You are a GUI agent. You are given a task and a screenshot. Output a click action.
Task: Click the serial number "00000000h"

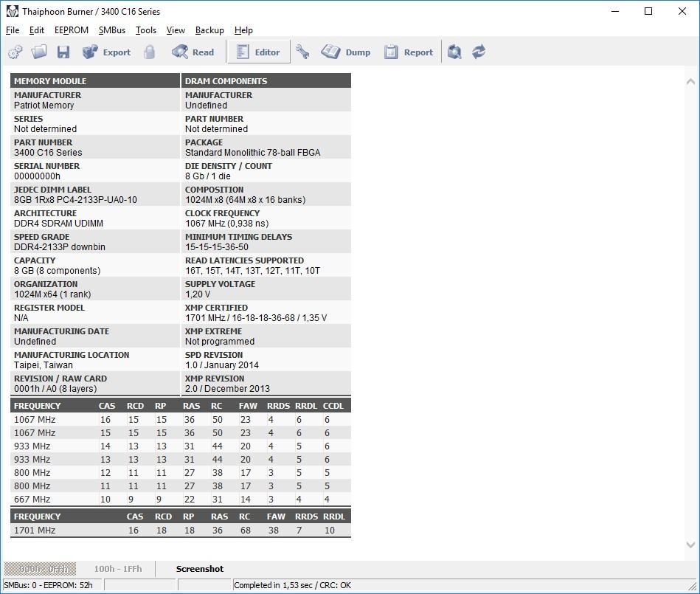point(37,176)
